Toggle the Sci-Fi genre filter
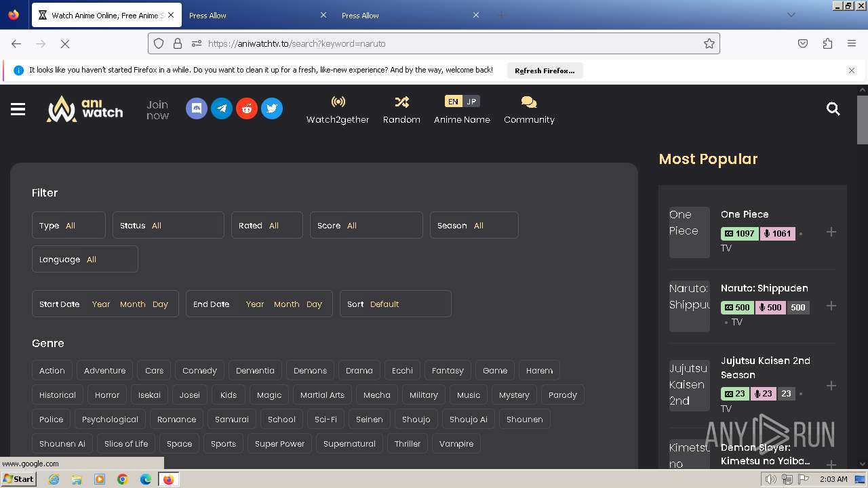868x488 pixels. pos(325,420)
